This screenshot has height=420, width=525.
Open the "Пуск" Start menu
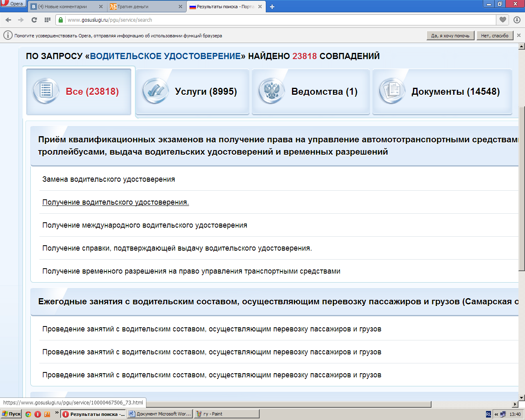(11, 414)
